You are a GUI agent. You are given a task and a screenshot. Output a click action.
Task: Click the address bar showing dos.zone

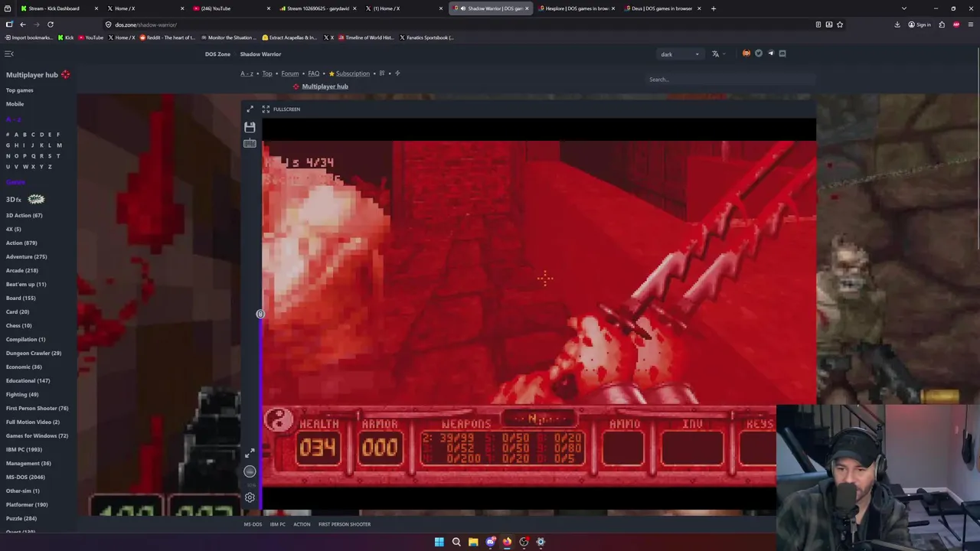tap(459, 24)
